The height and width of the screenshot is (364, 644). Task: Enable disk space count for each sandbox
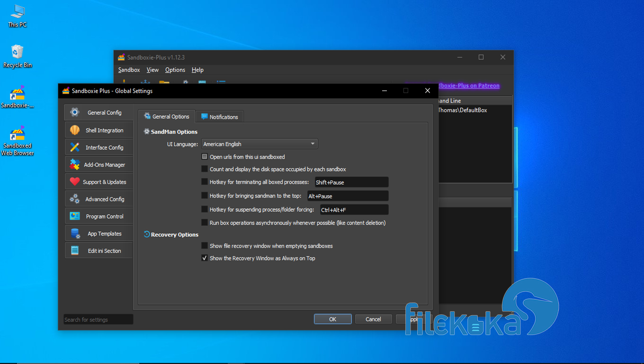[205, 169]
